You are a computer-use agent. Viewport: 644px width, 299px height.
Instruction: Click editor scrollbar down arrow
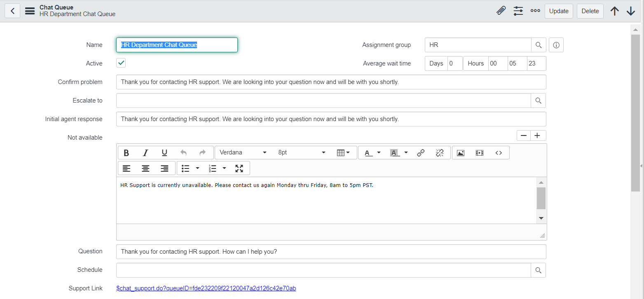(541, 218)
